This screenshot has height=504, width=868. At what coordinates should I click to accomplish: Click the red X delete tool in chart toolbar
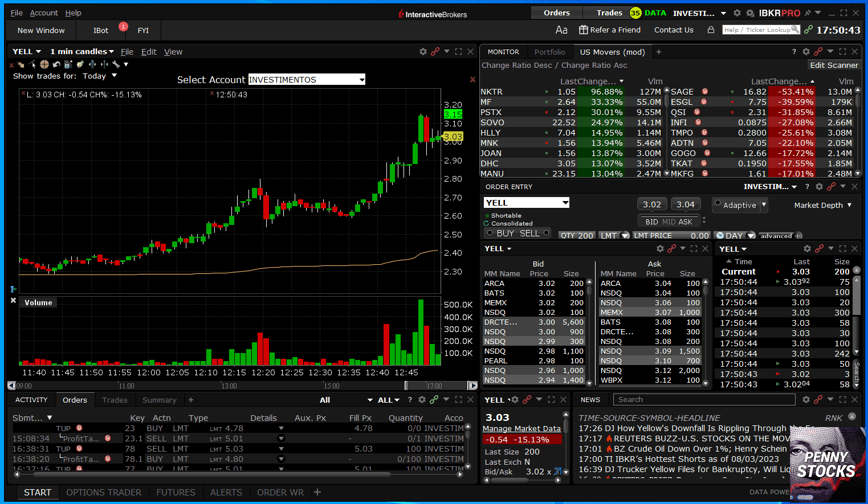[11, 65]
